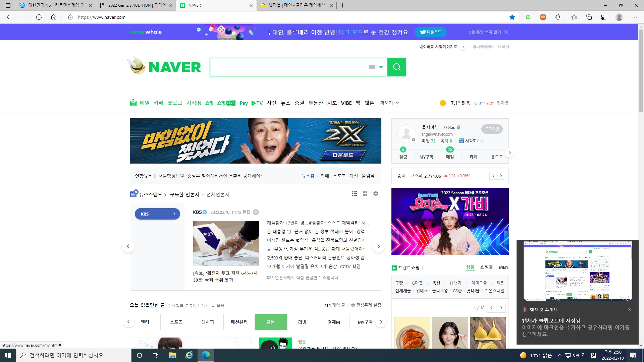Viewport: 644px width, 362px height.
Task: Select the 웹툰 topic tab
Action: pos(271,322)
